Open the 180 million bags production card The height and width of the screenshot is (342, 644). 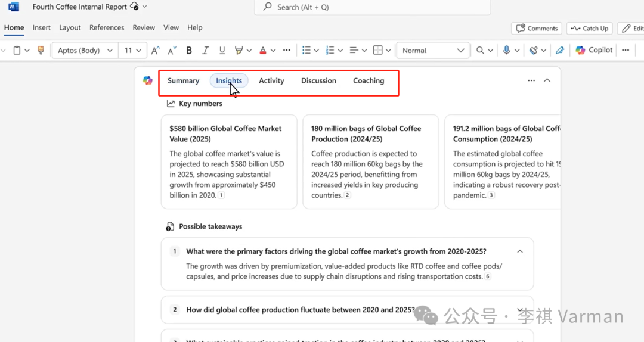371,161
